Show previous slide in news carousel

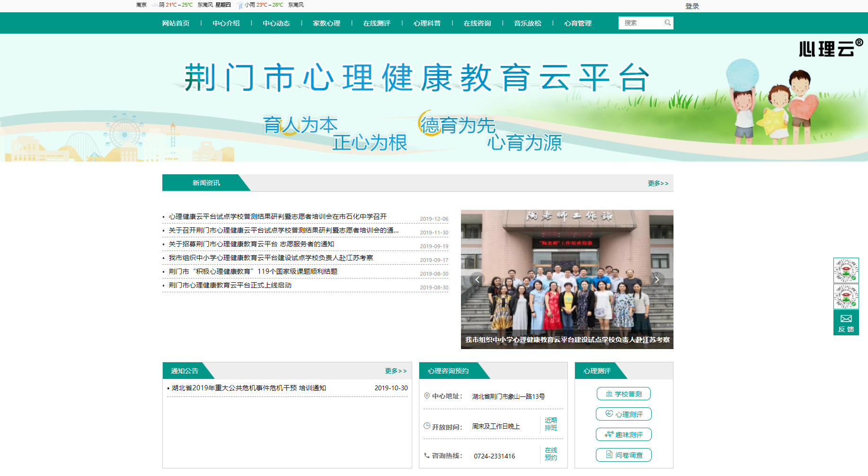(477, 279)
